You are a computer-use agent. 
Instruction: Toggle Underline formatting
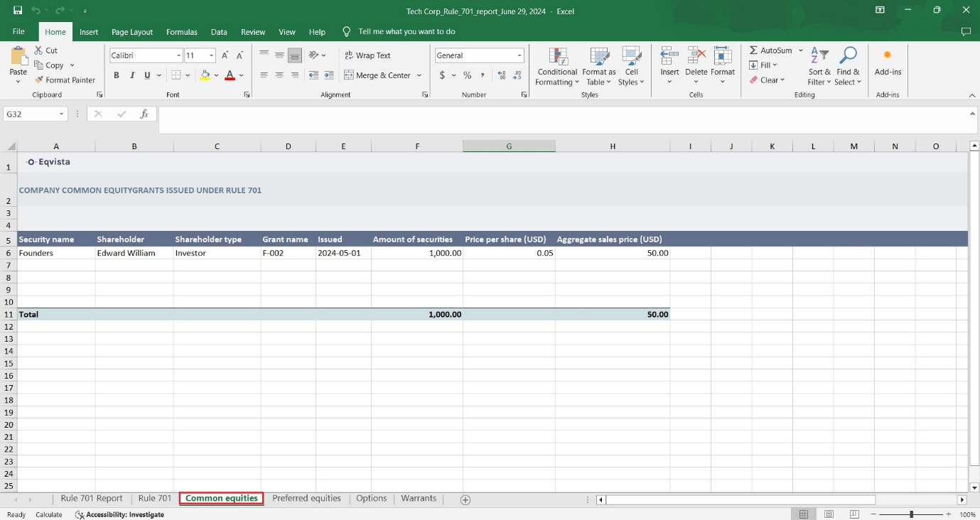148,75
